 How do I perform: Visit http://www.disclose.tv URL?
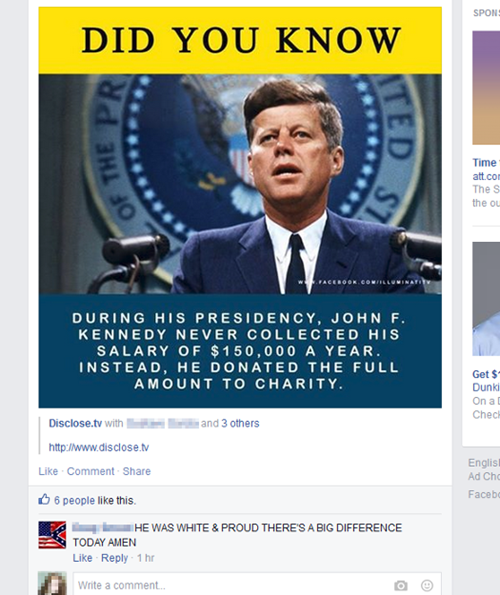click(x=99, y=447)
